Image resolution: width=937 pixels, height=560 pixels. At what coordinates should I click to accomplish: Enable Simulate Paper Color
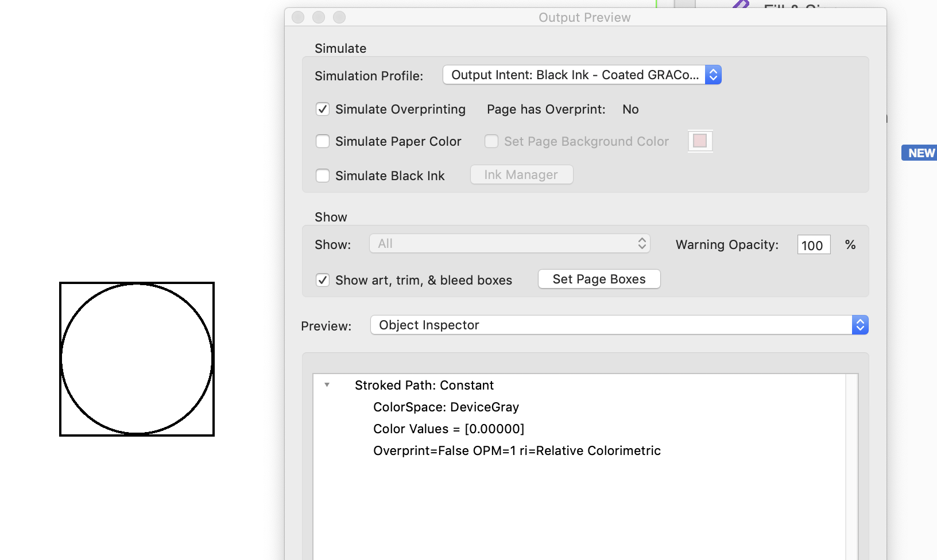[x=323, y=141]
